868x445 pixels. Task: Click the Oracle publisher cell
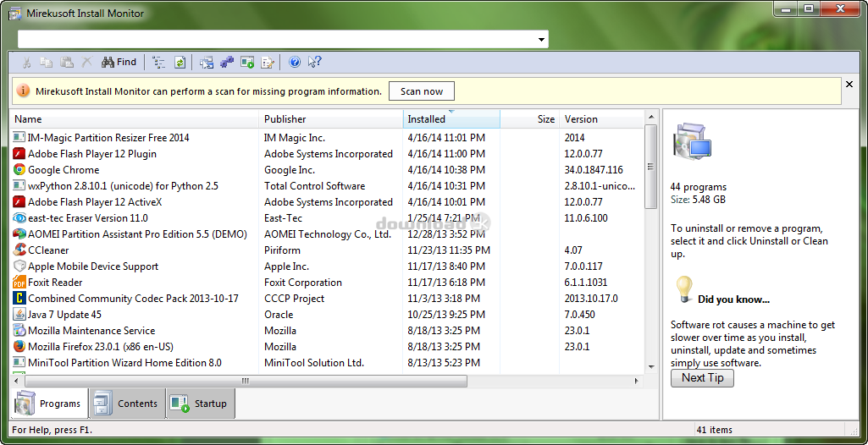(x=279, y=315)
